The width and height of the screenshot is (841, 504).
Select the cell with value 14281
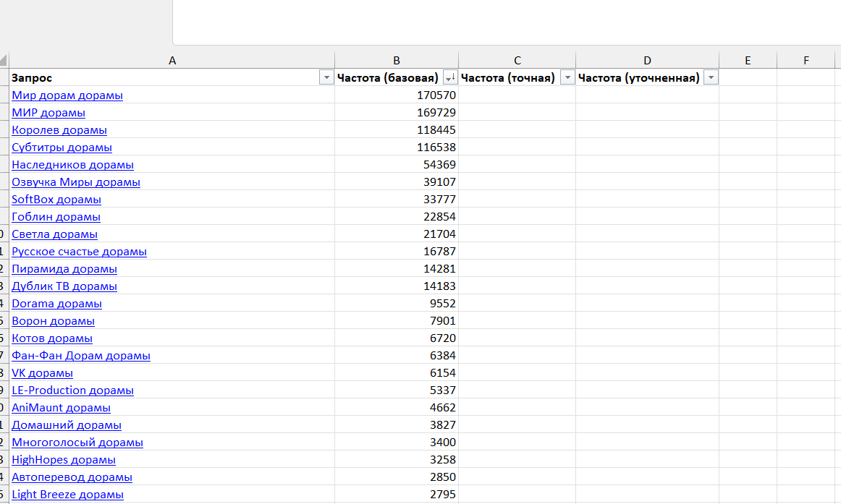tap(397, 269)
